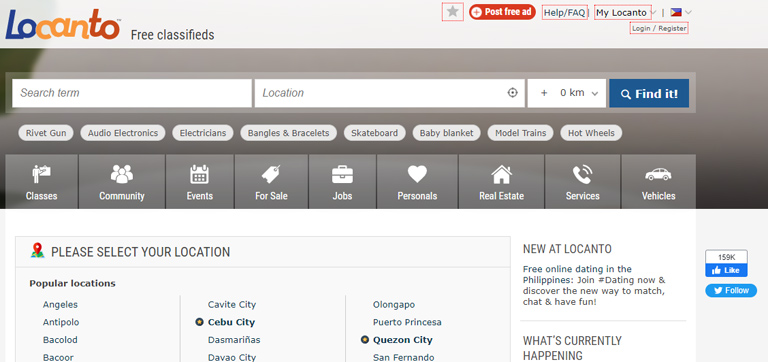Open favorites via the star icon
The height and width of the screenshot is (362, 768).
tap(453, 12)
